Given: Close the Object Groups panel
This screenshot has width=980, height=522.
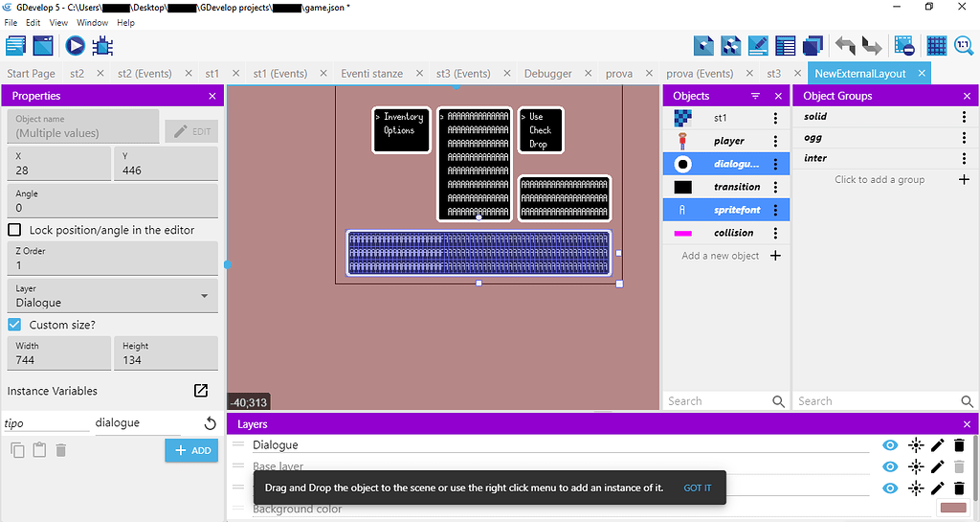Looking at the screenshot, I should pyautogui.click(x=967, y=97).
